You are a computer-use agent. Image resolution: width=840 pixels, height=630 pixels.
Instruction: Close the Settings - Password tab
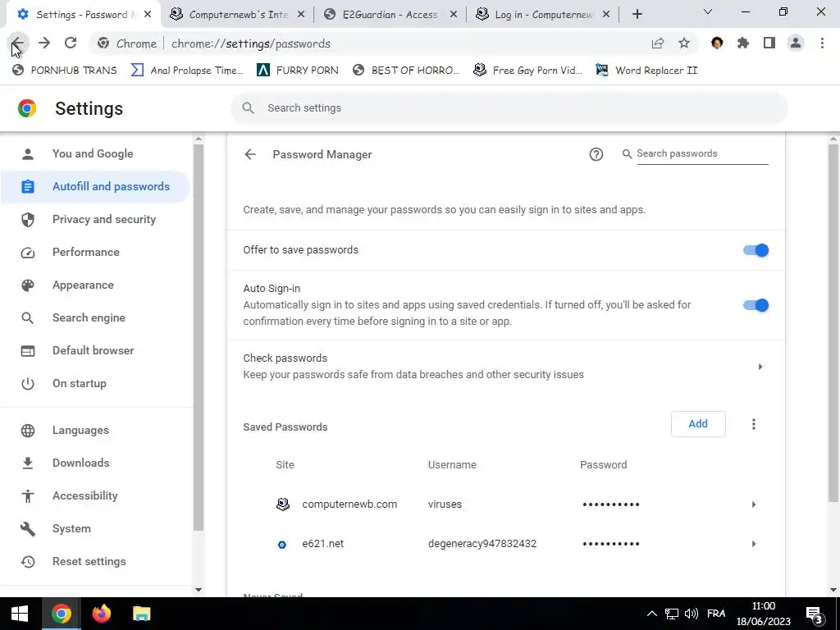(148, 15)
